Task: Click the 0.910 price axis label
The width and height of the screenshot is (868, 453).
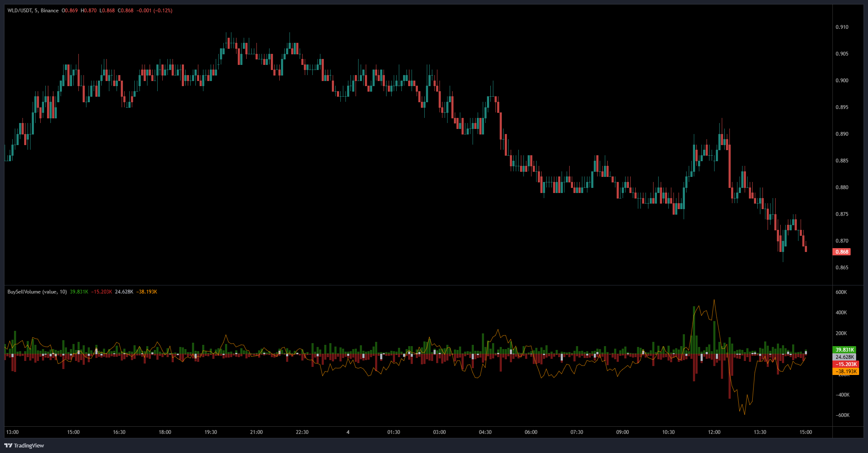Action: point(842,27)
